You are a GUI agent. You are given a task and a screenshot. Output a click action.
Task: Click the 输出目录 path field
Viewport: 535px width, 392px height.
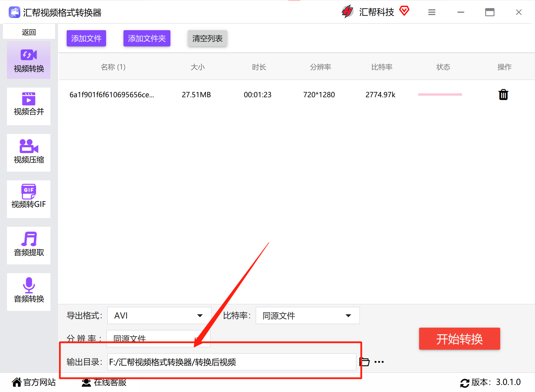pos(232,362)
